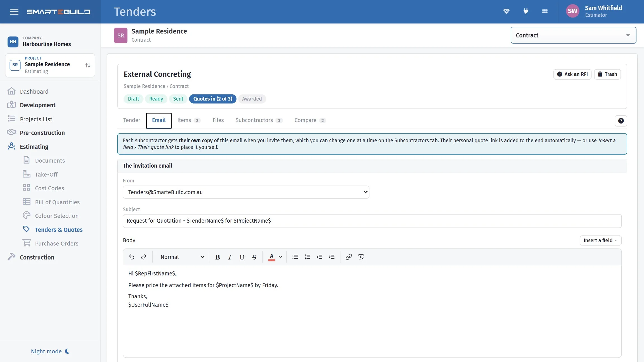644x362 pixels.
Task: Click inside the email body text area
Action: click(x=372, y=311)
